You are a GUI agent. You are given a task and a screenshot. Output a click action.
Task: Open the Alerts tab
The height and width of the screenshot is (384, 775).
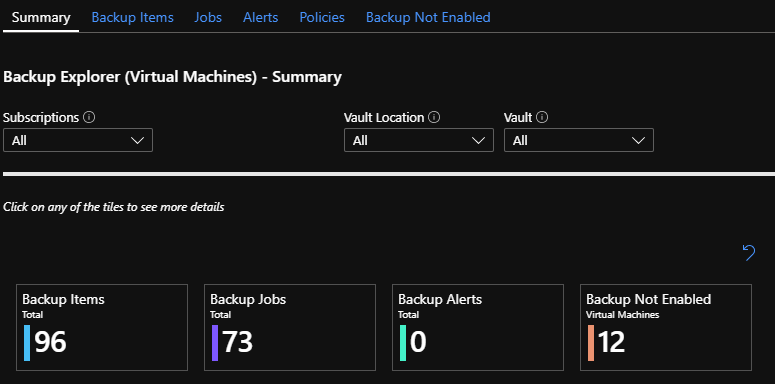260,17
